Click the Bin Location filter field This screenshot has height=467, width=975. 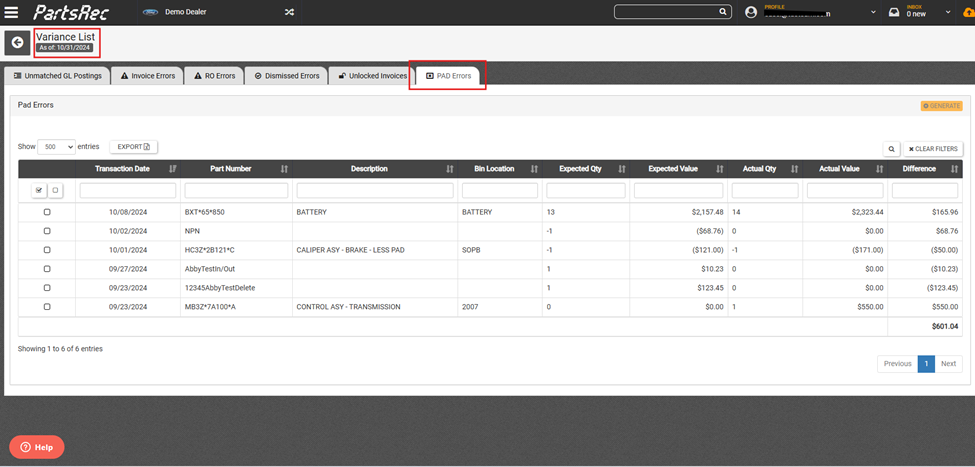pos(500,190)
